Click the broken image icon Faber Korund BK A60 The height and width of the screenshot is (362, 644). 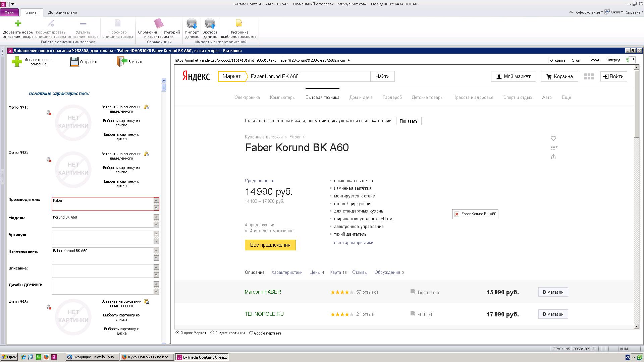pos(457,214)
